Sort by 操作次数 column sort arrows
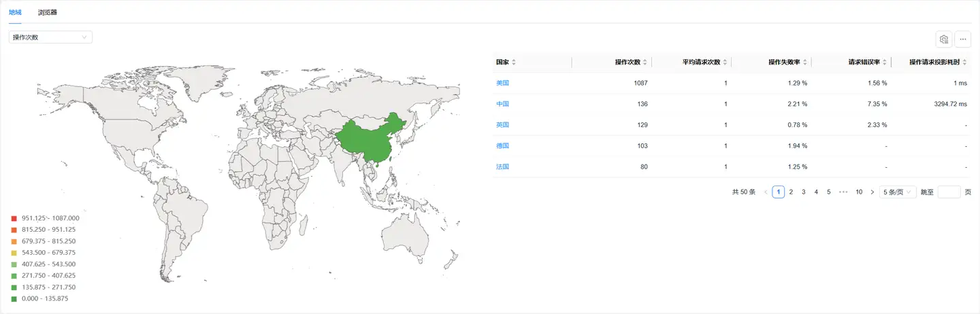Image resolution: width=980 pixels, height=314 pixels. pos(645,63)
